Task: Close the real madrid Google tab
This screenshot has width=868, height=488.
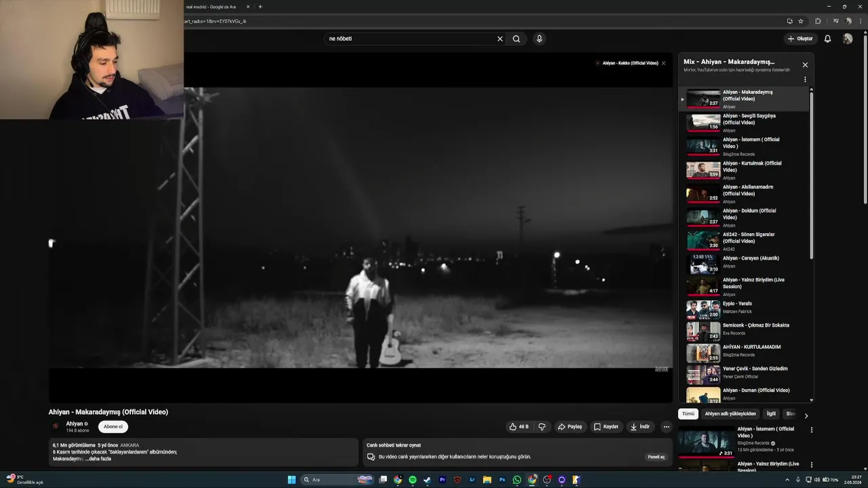Action: pos(248,7)
